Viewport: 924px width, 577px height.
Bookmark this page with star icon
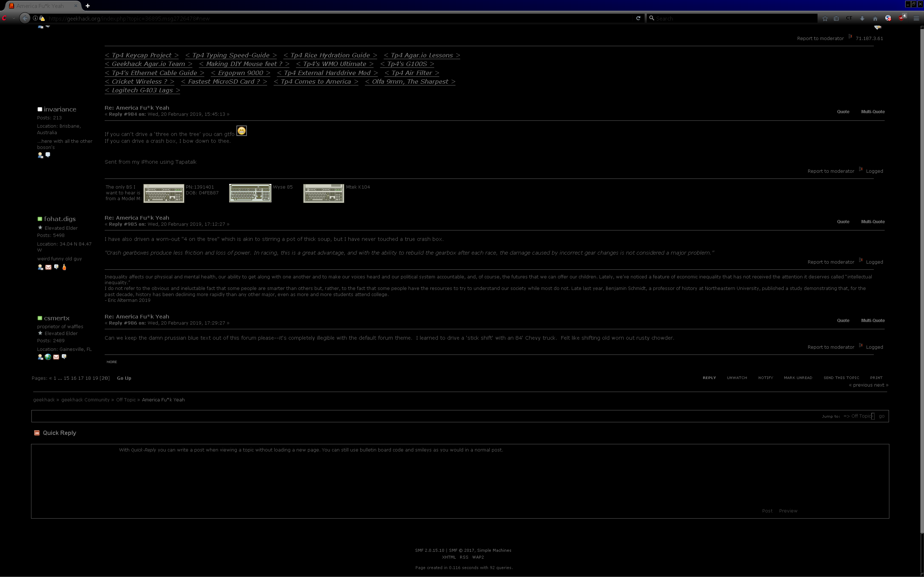(x=825, y=18)
